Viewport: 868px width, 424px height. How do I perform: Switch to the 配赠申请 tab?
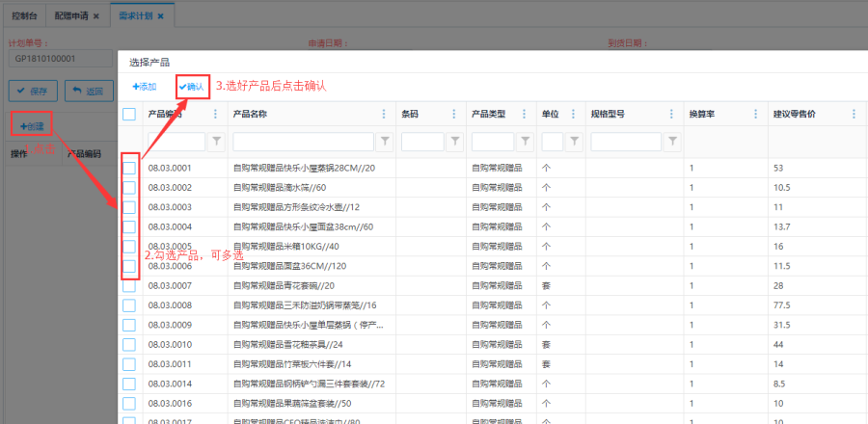pyautogui.click(x=70, y=16)
